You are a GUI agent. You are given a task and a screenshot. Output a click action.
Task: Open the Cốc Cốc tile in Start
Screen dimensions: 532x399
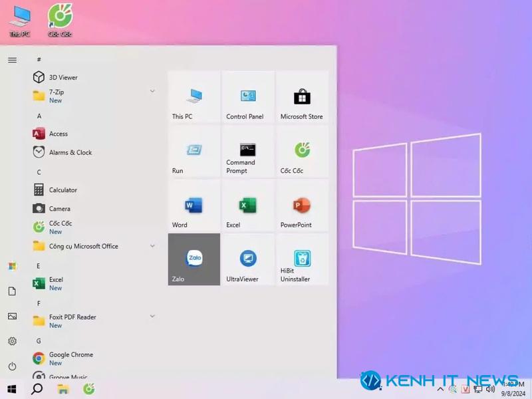(303, 151)
